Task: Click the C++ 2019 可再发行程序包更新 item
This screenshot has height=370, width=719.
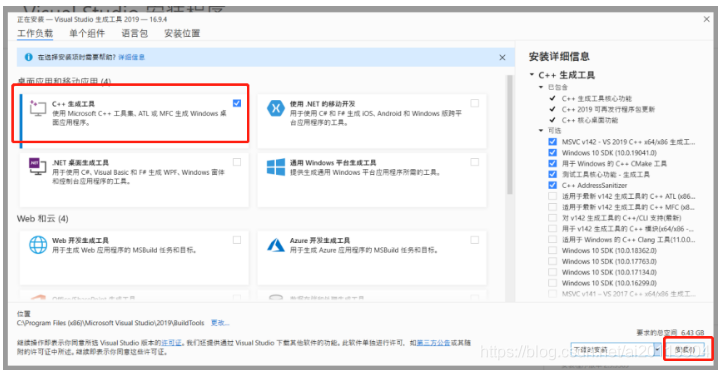Action: click(608, 109)
